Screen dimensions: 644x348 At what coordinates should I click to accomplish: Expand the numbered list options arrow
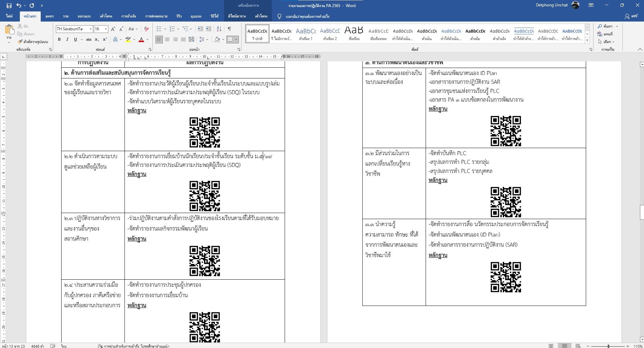coord(178,29)
